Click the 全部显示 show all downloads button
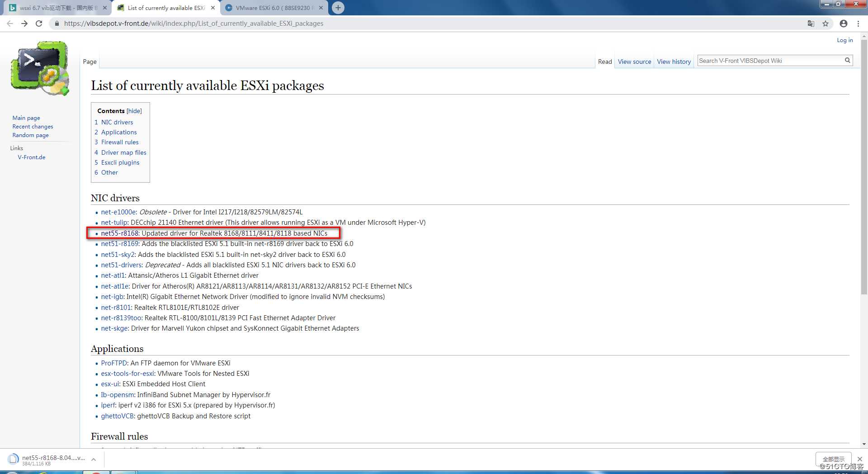Viewport: 868px width, 474px height. tap(833, 459)
